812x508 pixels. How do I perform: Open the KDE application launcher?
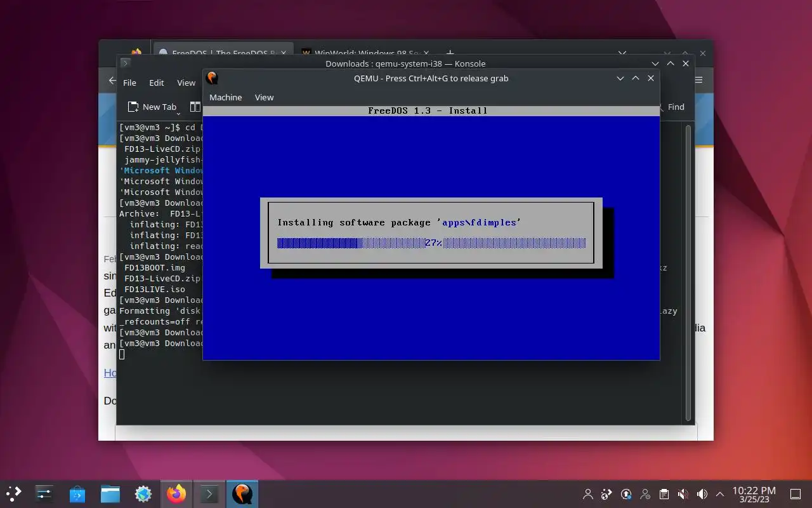tap(13, 493)
